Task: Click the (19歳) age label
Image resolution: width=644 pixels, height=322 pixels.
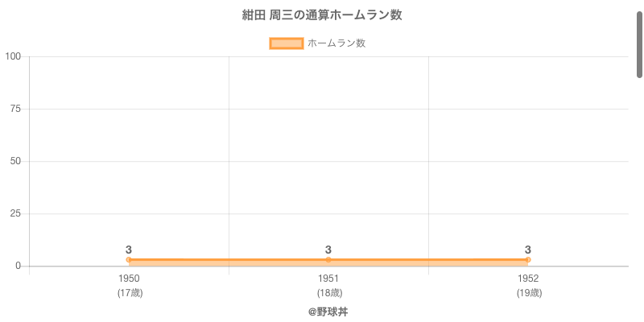Action: (529, 293)
